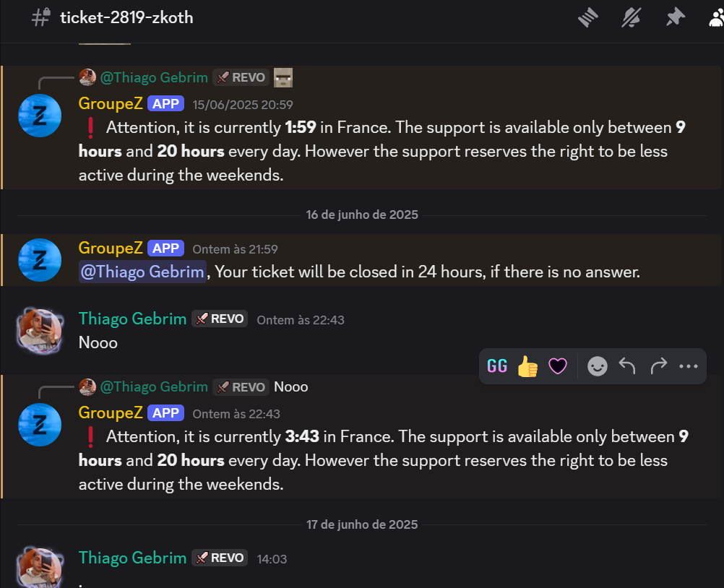Image resolution: width=724 pixels, height=588 pixels.
Task: Open more options three-dot menu
Action: tap(689, 366)
